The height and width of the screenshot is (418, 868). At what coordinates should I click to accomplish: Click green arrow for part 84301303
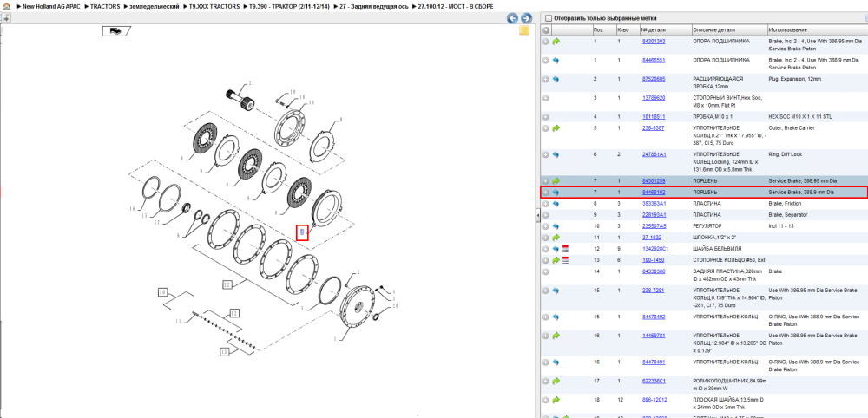coord(556,42)
